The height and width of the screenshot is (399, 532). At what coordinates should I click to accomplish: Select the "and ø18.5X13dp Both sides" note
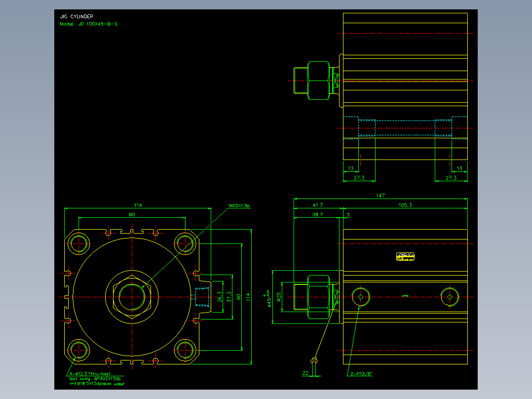pos(97,384)
